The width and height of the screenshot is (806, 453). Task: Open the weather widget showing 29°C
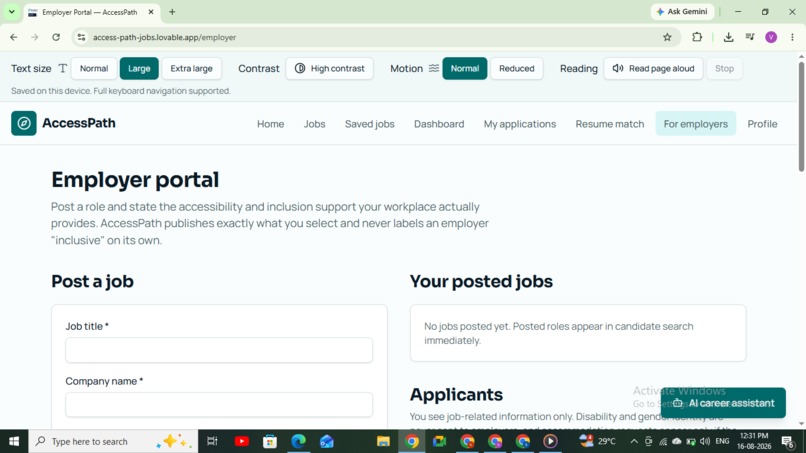click(597, 441)
